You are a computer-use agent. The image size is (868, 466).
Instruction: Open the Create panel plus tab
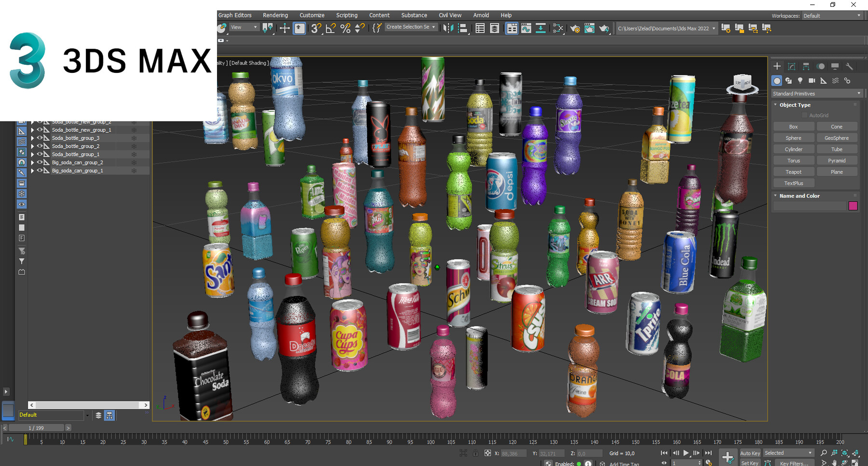(777, 66)
